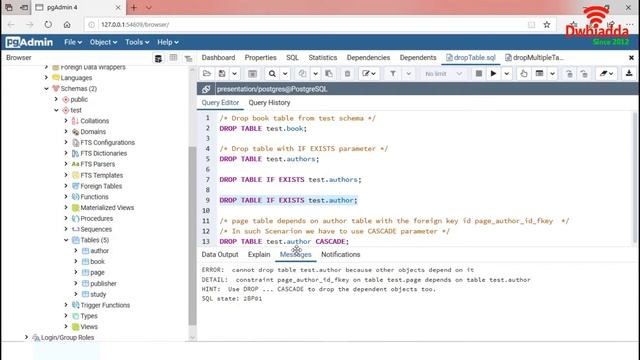The image size is (640, 360).
Task: Click the Find magnifier icon
Action: pos(272,73)
